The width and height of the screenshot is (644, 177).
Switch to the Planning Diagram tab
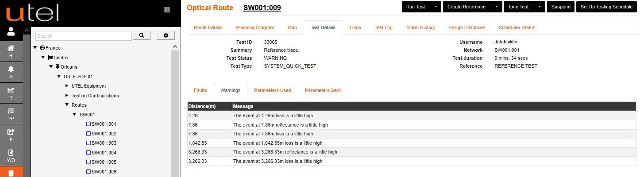point(255,27)
